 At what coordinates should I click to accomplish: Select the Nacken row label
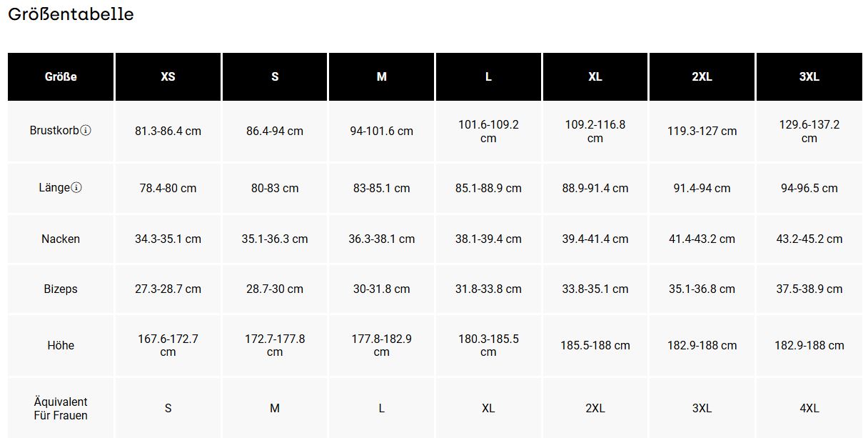61,239
